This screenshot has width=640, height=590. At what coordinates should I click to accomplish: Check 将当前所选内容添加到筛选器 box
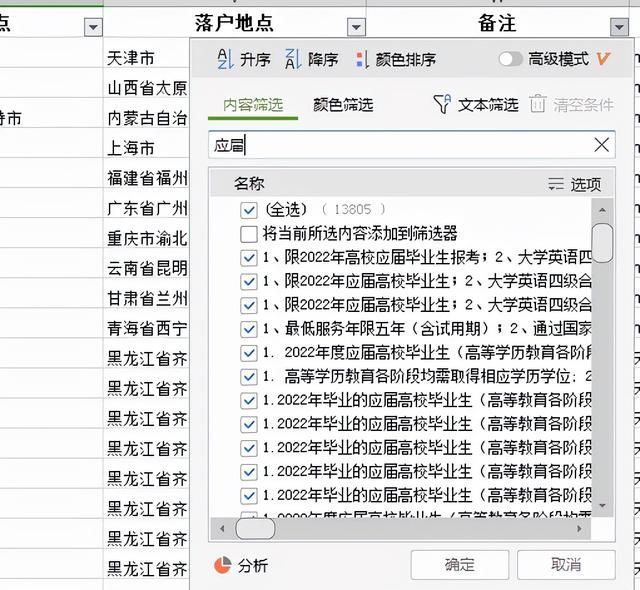pyautogui.click(x=249, y=234)
